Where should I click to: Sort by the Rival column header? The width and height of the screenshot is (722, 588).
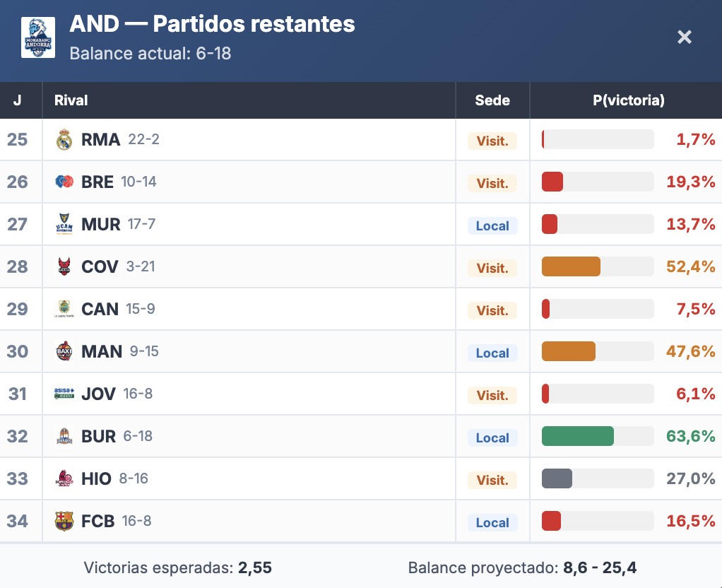(71, 100)
